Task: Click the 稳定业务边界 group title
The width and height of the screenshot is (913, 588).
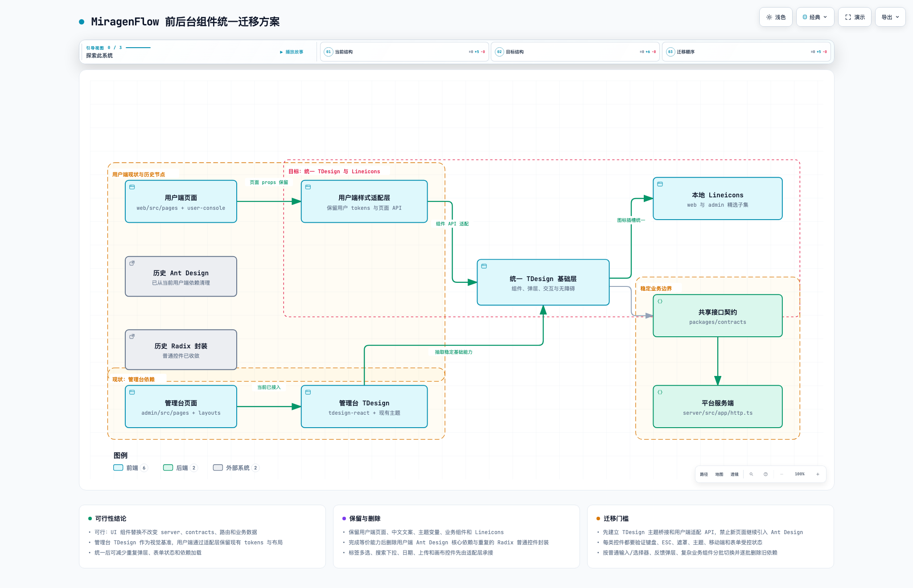Action: point(656,289)
